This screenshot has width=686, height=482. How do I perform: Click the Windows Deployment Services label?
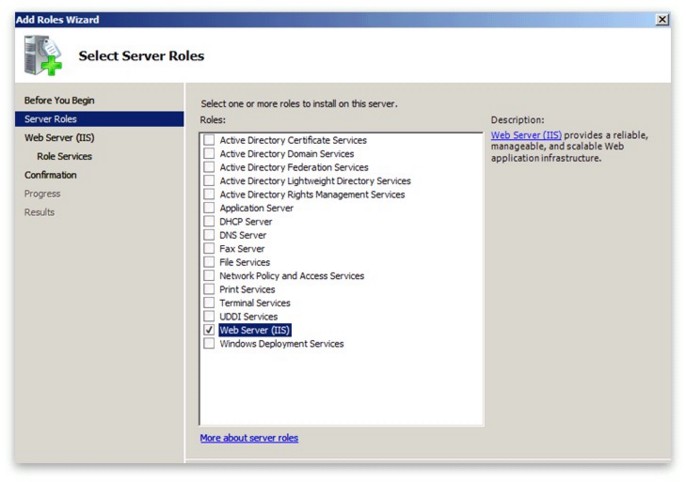click(281, 344)
